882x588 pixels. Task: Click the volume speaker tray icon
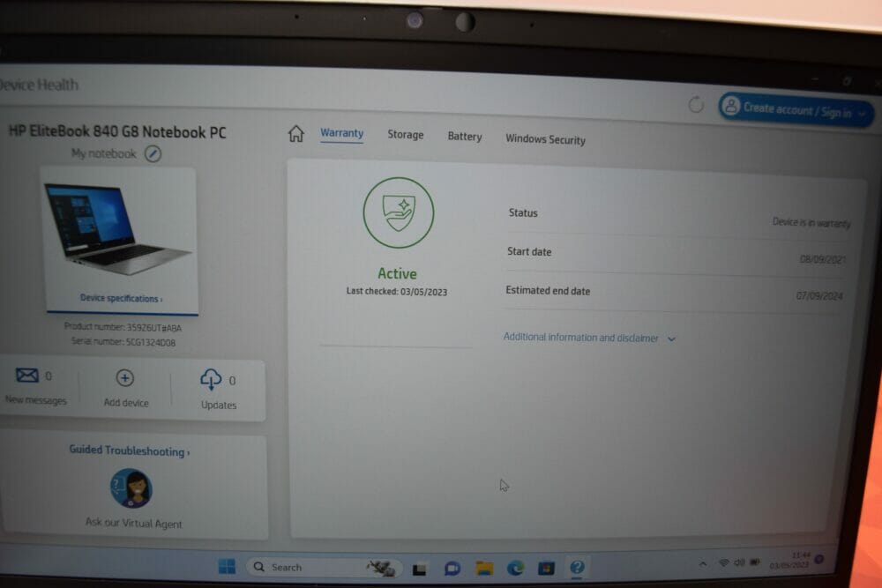click(x=740, y=562)
